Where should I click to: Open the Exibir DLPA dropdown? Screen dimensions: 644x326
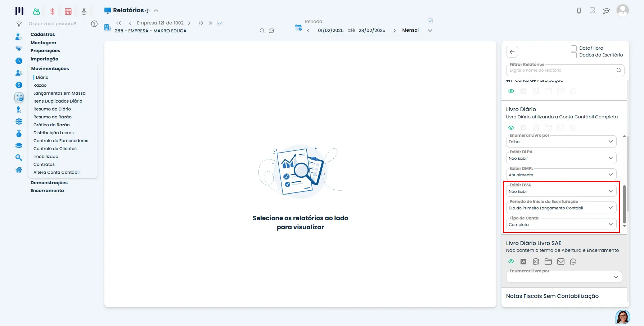(561, 158)
